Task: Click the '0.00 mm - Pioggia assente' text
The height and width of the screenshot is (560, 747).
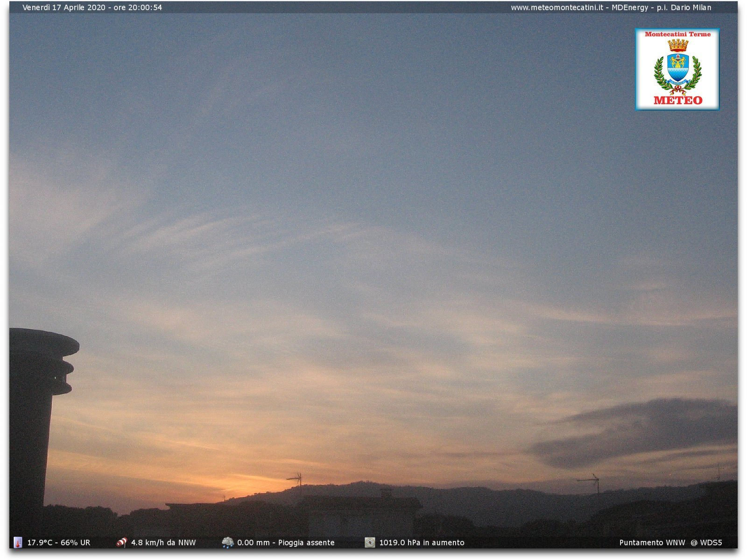Action: pos(286,543)
